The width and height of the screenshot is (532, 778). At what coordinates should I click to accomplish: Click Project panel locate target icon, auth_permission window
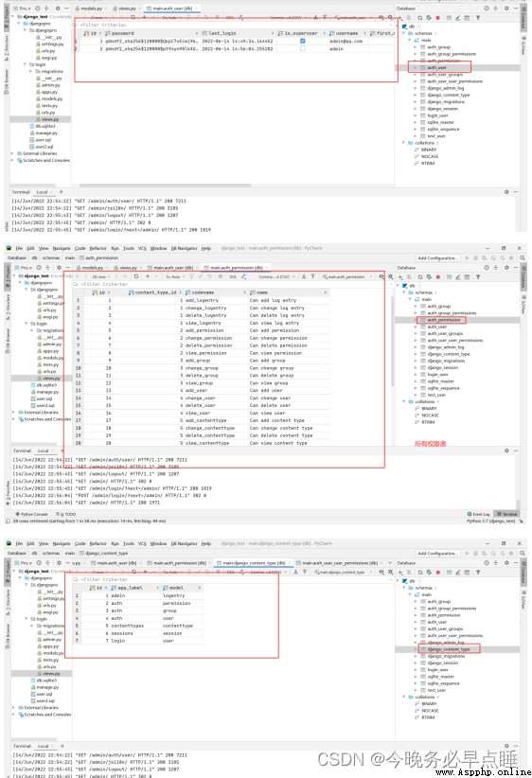pyautogui.click(x=39, y=268)
